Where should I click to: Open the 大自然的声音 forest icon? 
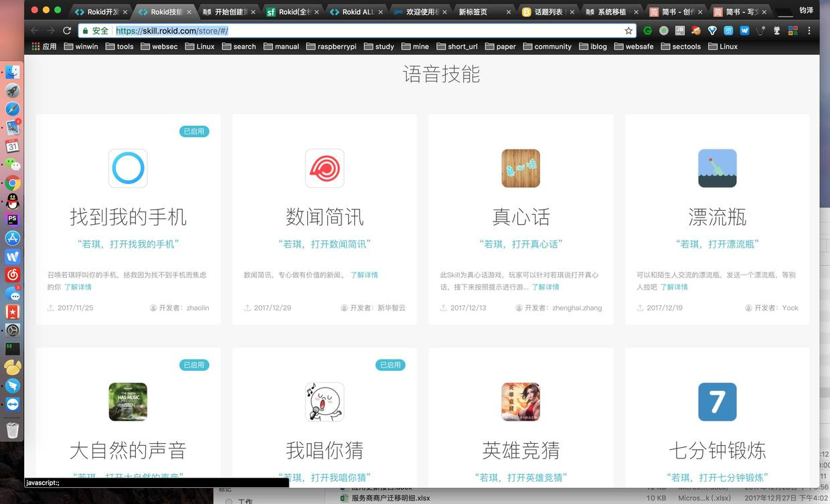point(128,402)
